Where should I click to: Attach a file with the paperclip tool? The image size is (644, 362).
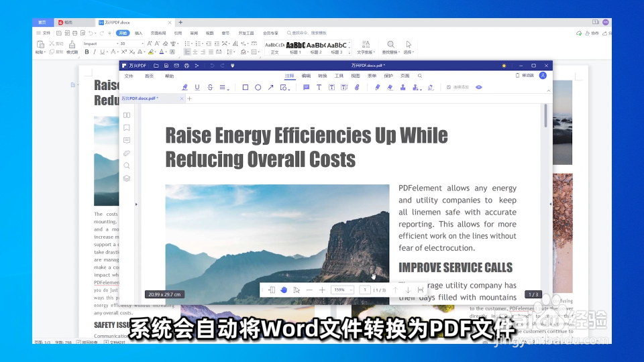(x=357, y=87)
